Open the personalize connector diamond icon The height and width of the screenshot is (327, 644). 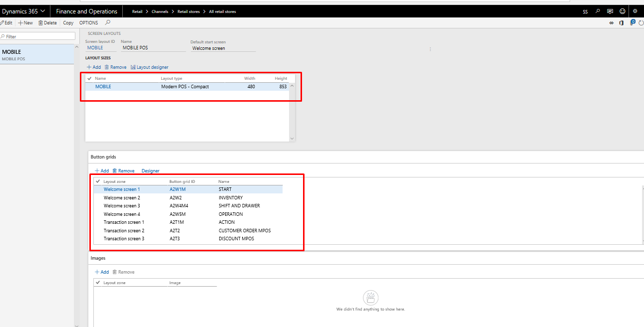(612, 23)
